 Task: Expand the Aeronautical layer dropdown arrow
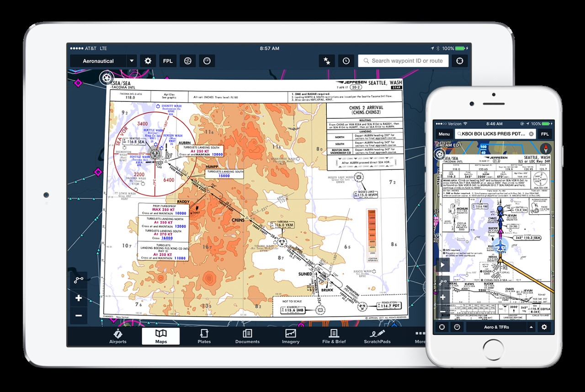pyautogui.click(x=132, y=61)
